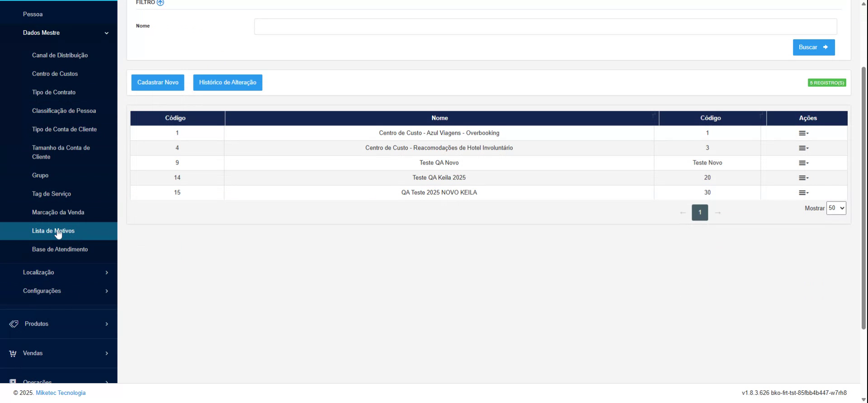This screenshot has width=868, height=403.
Task: Expand the Vendas menu chevron
Action: pyautogui.click(x=107, y=353)
